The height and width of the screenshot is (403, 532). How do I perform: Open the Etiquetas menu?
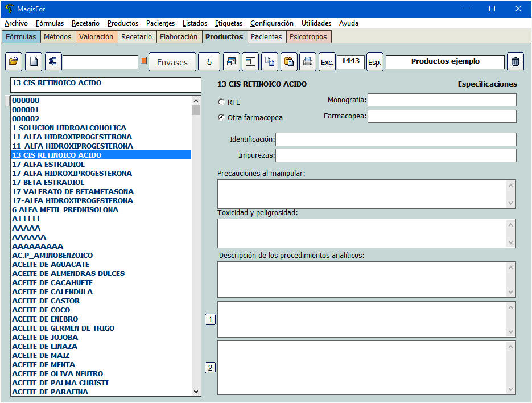coord(229,23)
